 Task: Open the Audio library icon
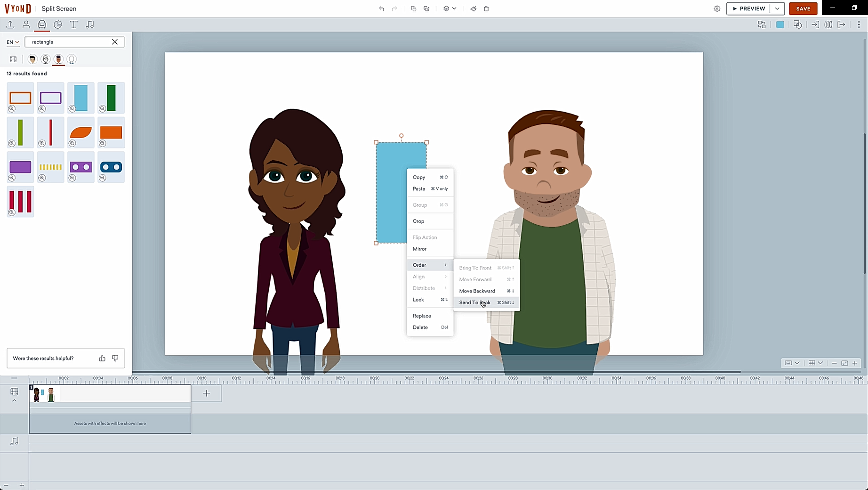pyautogui.click(x=89, y=24)
